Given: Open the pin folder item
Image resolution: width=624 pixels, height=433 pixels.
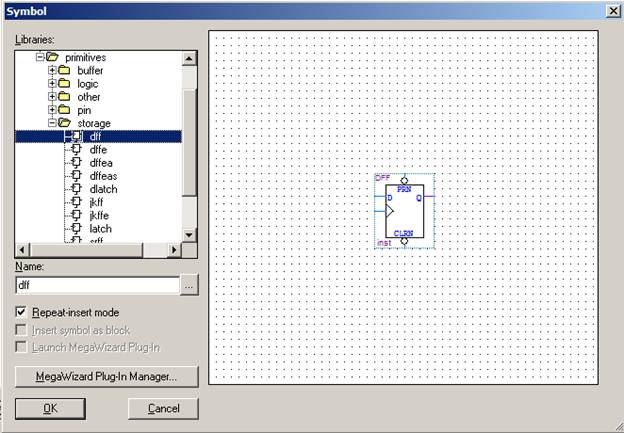Looking at the screenshot, I should coord(84,110).
